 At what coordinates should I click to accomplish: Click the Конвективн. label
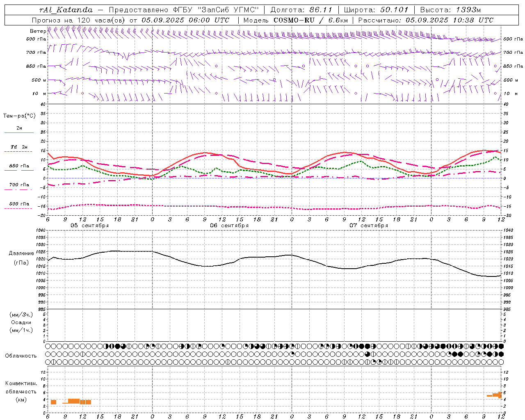[x=21, y=383]
